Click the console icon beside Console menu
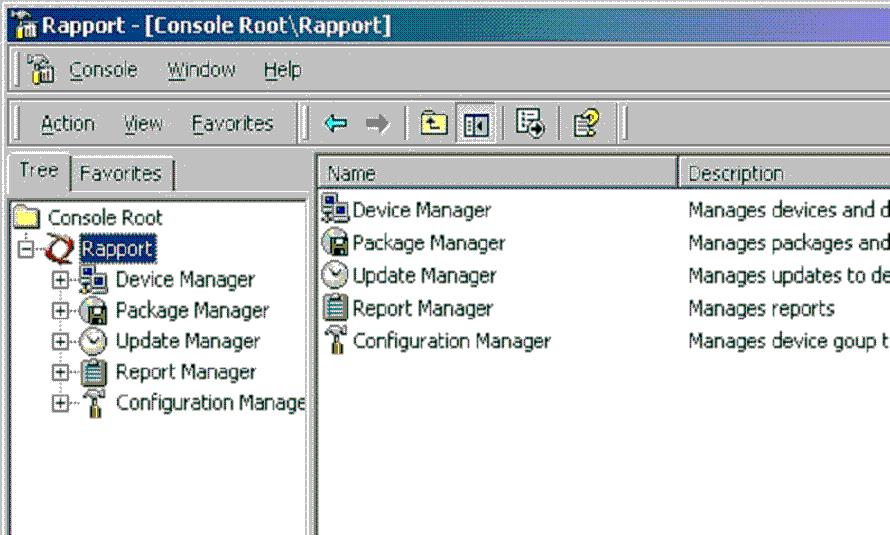Viewport: 890px width, 535px height. [x=40, y=69]
